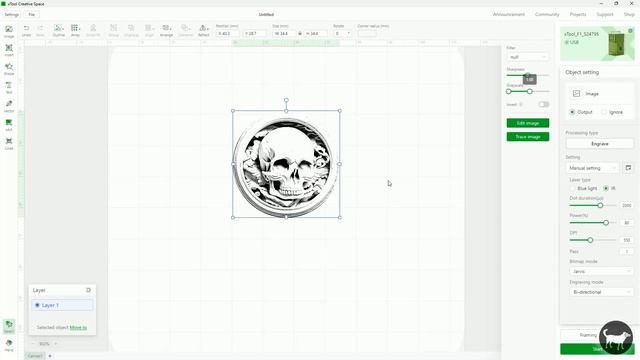The width and height of the screenshot is (640, 360).
Task: Select the Image import tool
Action: tap(9, 31)
